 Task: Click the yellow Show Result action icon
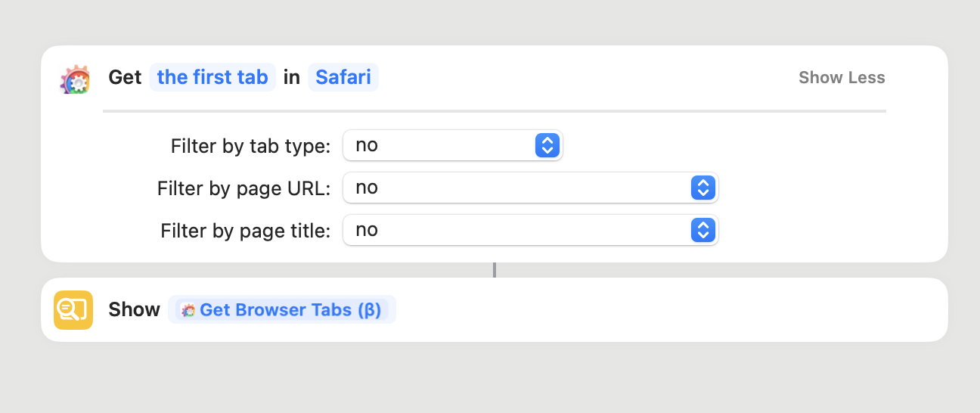click(73, 310)
